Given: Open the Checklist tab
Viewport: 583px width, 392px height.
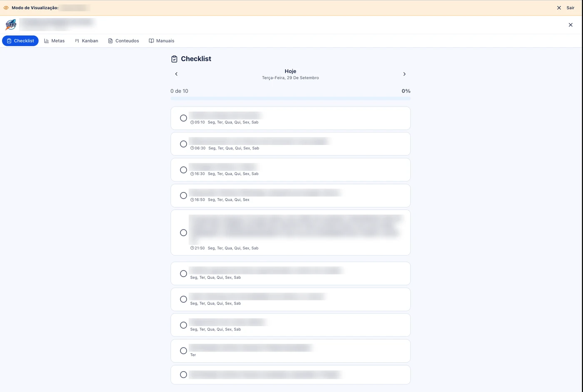Looking at the screenshot, I should 20,41.
